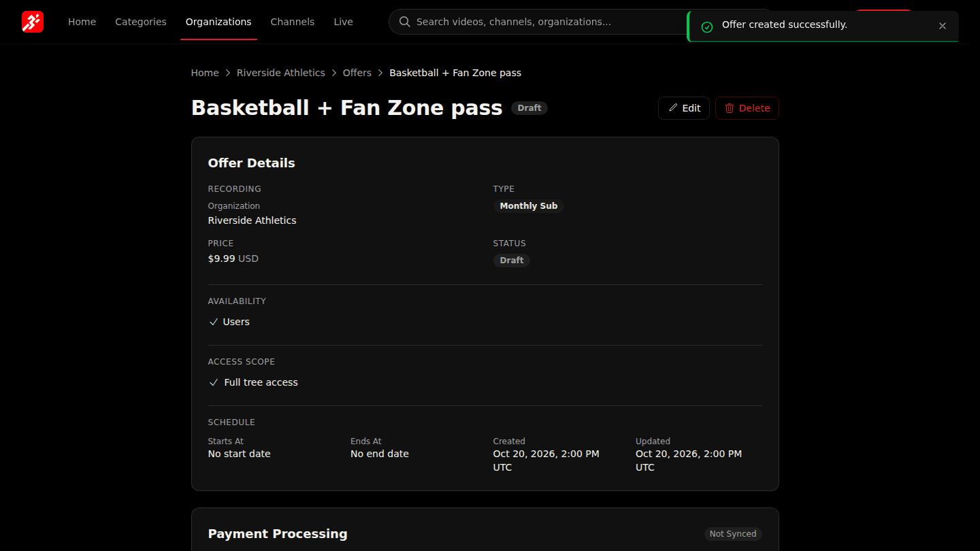Click the 'Monthly Sub' type badge
The image size is (980, 551).
click(529, 206)
